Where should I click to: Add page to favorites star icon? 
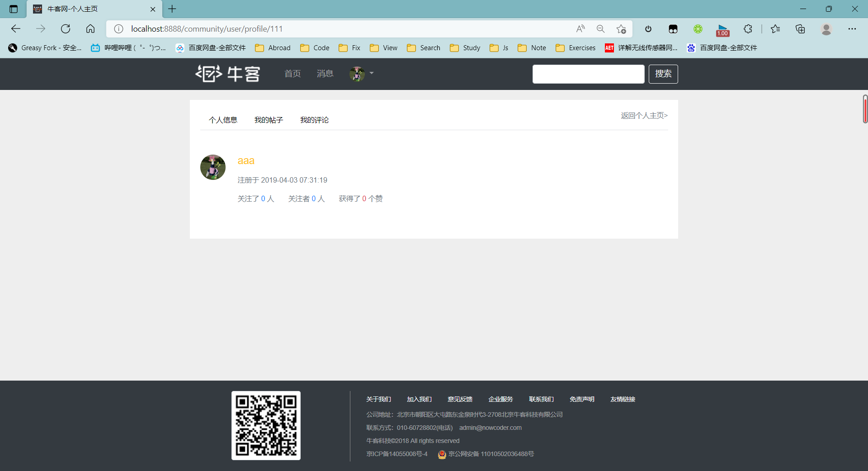pyautogui.click(x=621, y=29)
